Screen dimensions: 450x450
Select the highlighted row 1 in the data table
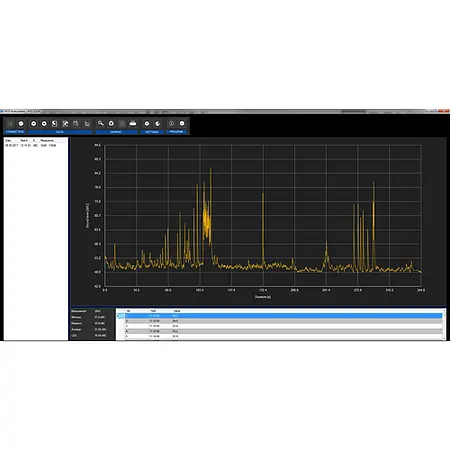click(x=284, y=316)
